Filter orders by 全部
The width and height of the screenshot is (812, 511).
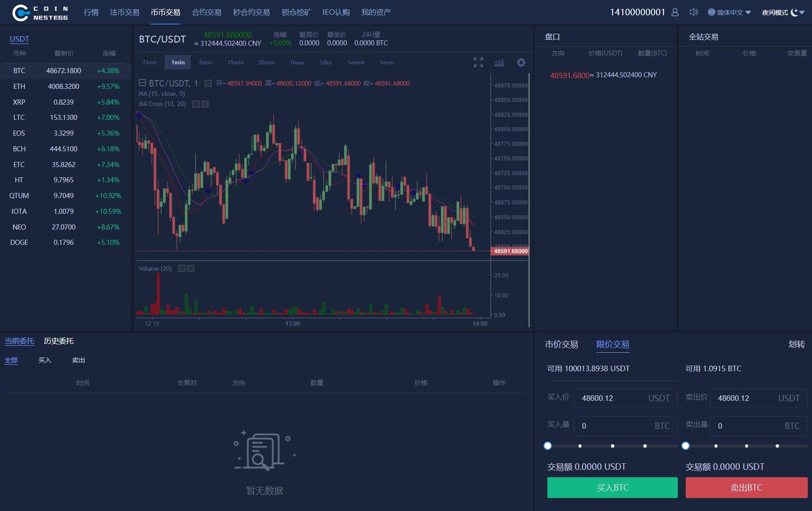11,360
